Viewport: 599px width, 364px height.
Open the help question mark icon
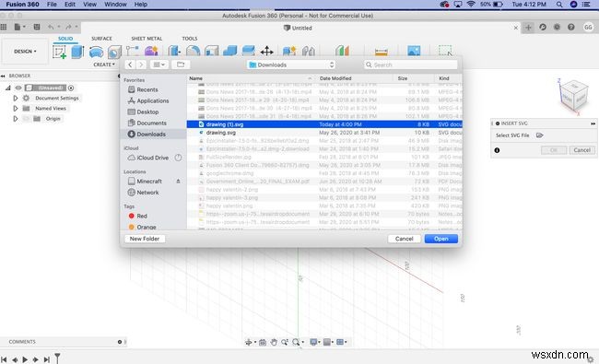pyautogui.click(x=570, y=27)
